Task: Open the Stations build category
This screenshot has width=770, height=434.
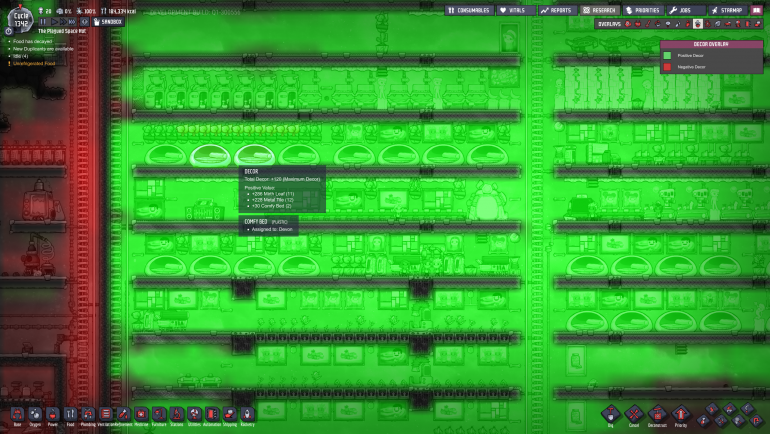Action: [x=177, y=414]
